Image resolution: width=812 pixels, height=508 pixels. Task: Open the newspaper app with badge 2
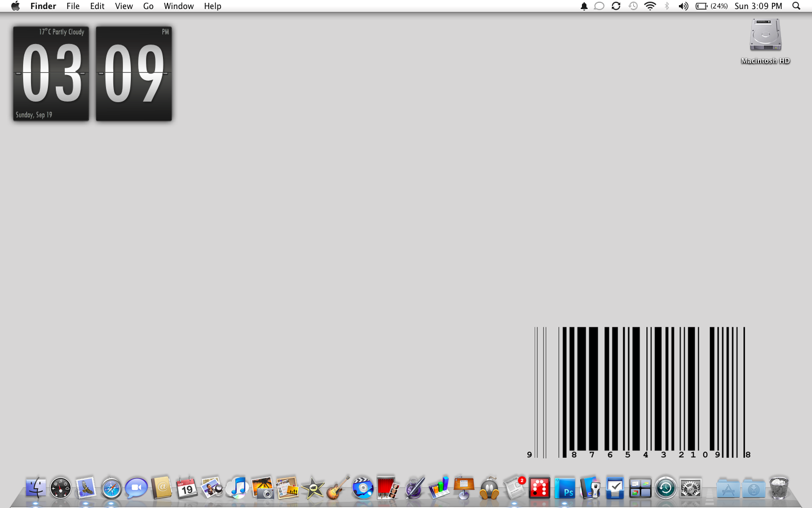514,488
